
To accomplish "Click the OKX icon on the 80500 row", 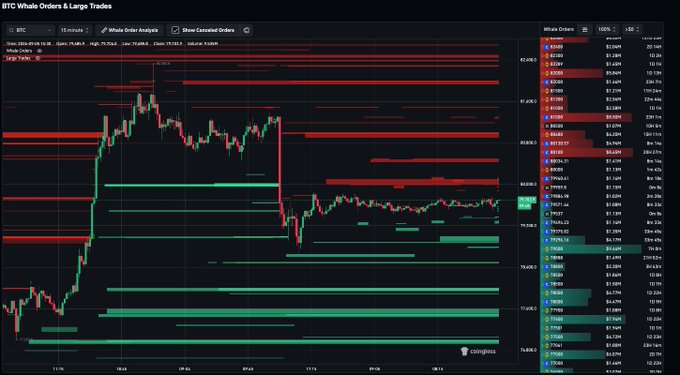I will tap(547, 126).
